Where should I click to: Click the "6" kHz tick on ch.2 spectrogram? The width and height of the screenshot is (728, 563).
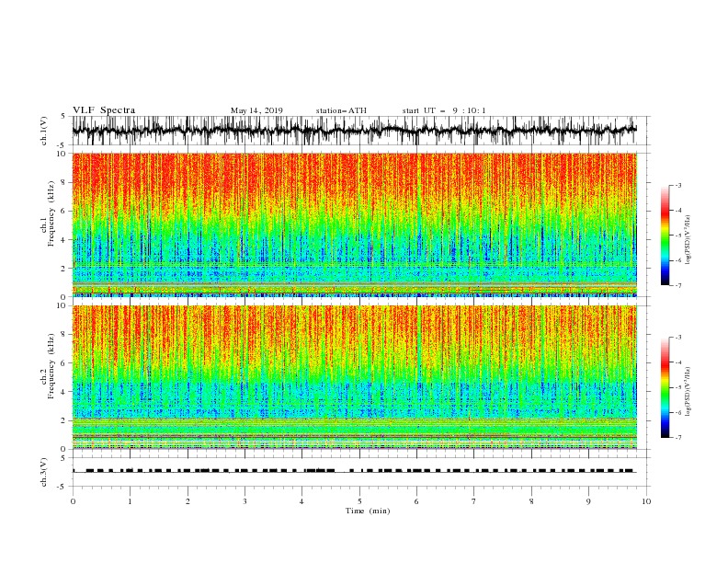tap(64, 363)
